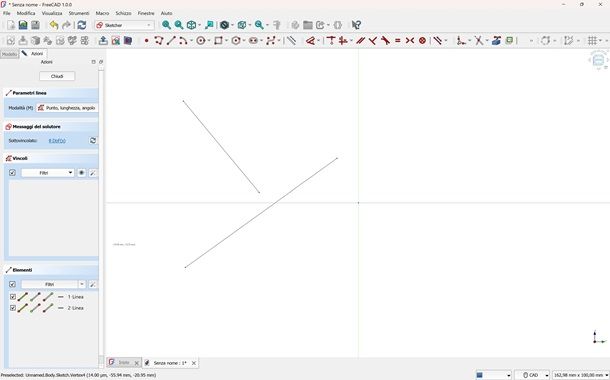Apply the Symmetric constraint
610x380 pixels.
(410, 40)
